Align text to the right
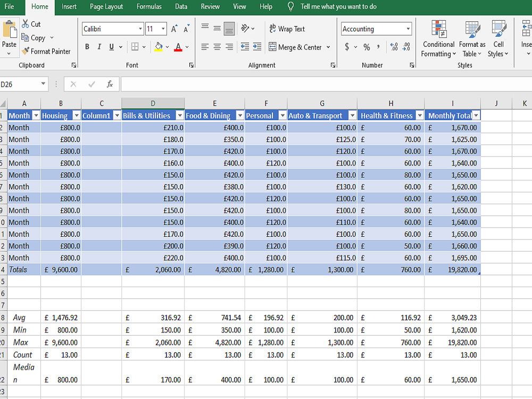The image size is (532, 399). [x=229, y=47]
